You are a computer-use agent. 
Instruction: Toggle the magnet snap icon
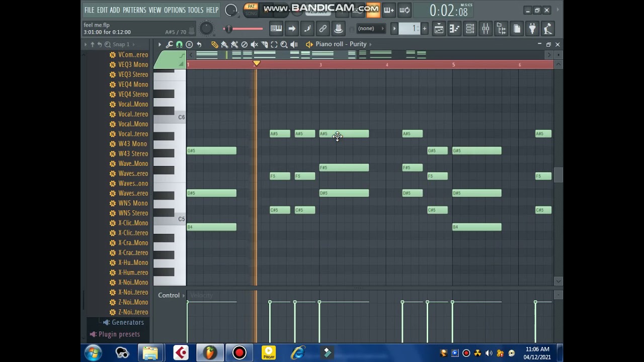pyautogui.click(x=179, y=44)
